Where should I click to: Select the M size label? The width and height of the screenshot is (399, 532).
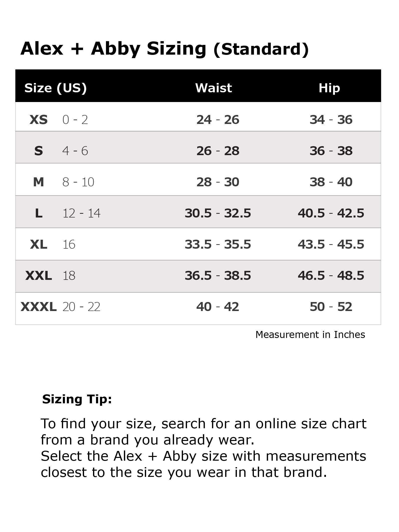pos(38,182)
